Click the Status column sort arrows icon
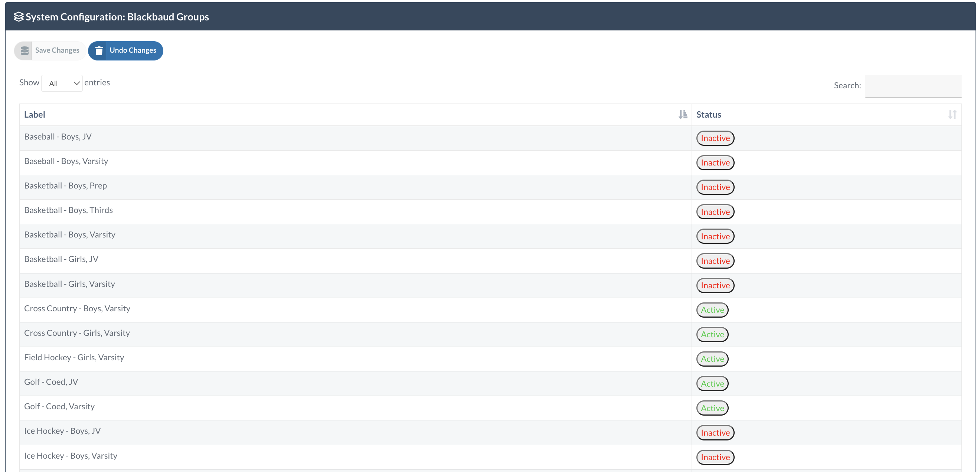980x472 pixels. [x=952, y=115]
